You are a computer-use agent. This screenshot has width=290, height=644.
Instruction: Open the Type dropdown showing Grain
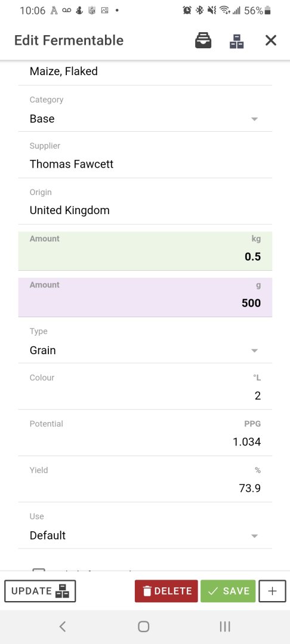pyautogui.click(x=145, y=344)
